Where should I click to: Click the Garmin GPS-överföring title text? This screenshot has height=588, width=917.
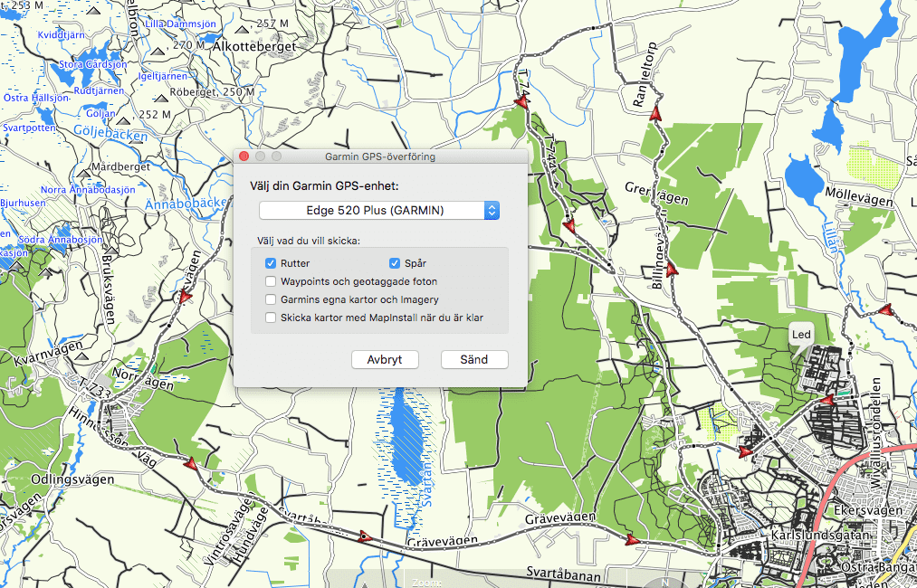coord(380,156)
